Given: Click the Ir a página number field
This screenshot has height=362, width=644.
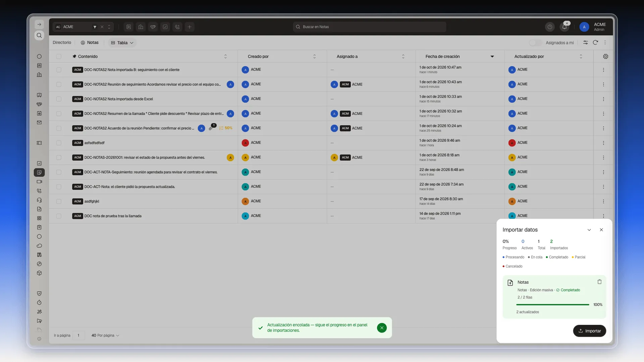Looking at the screenshot, I should pyautogui.click(x=78, y=335).
